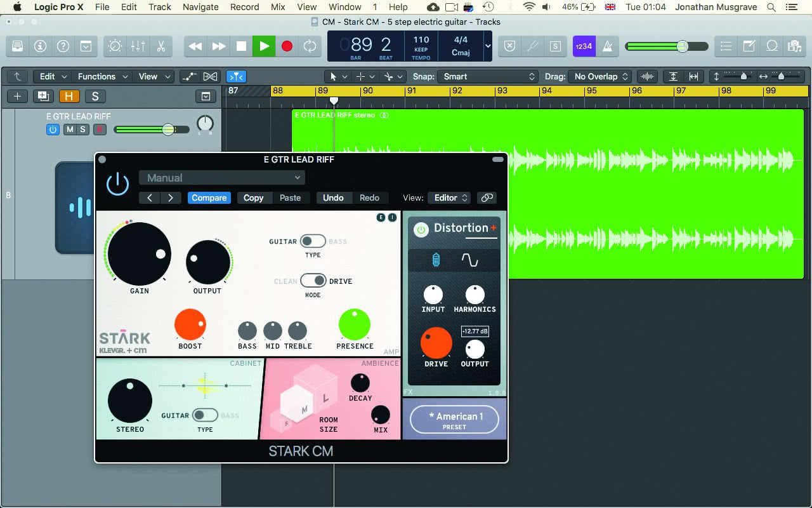Open the Manual preset dropdown

pyautogui.click(x=221, y=178)
